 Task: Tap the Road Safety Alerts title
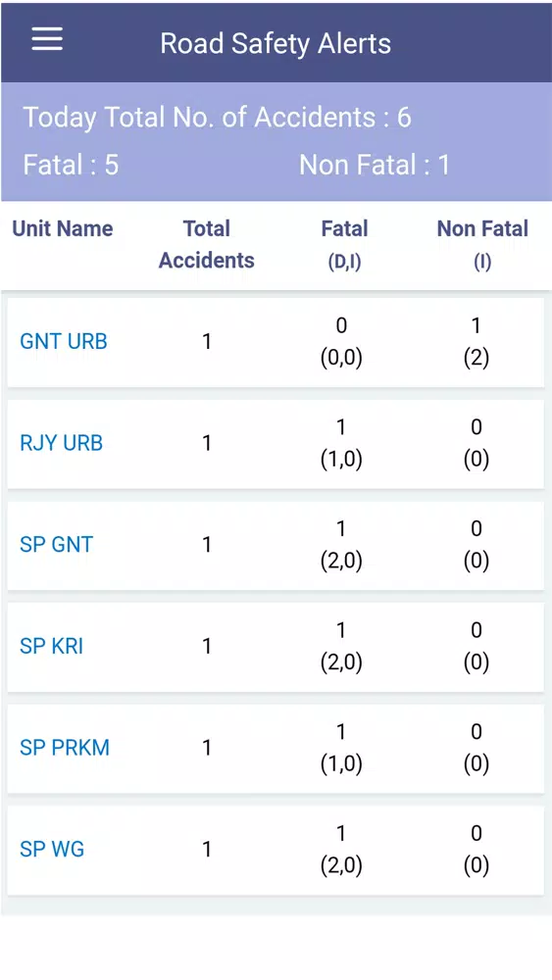coord(276,44)
